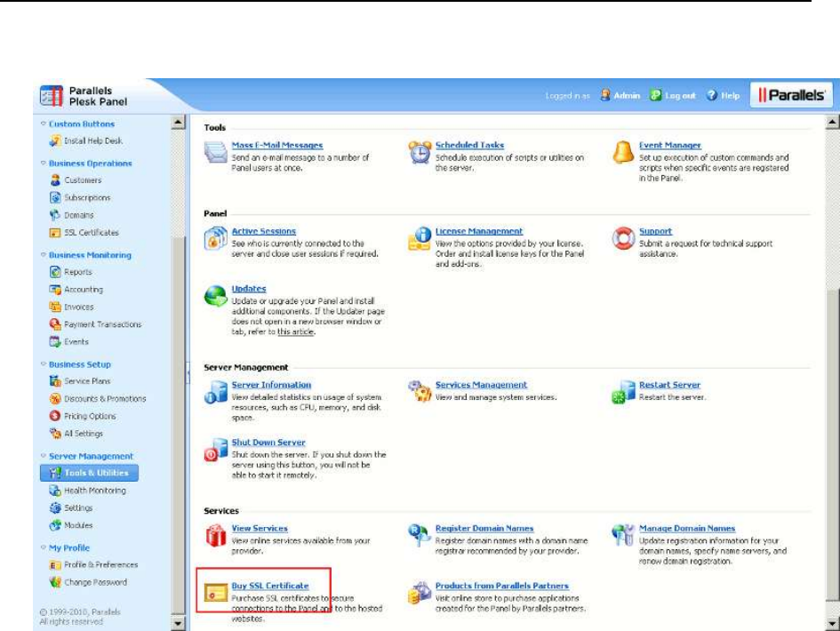Click the Health Monitoring sidebar icon
840x631 pixels.
tap(55, 490)
